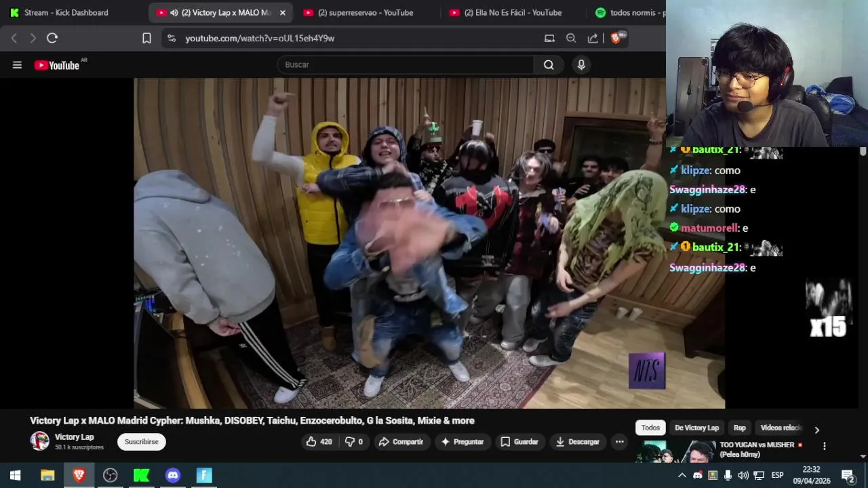Click the '50.1 k suscriptores' text
Image resolution: width=868 pixels, height=488 pixels.
tap(79, 447)
